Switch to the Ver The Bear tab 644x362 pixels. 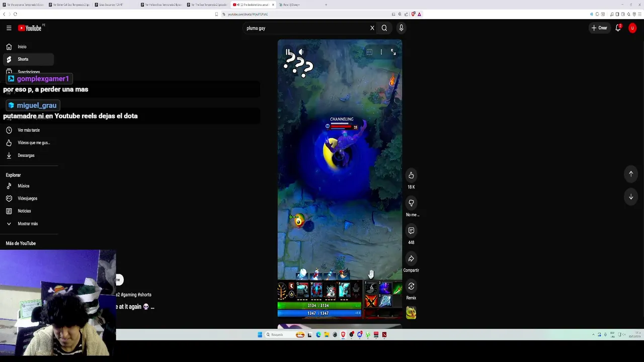point(206,5)
